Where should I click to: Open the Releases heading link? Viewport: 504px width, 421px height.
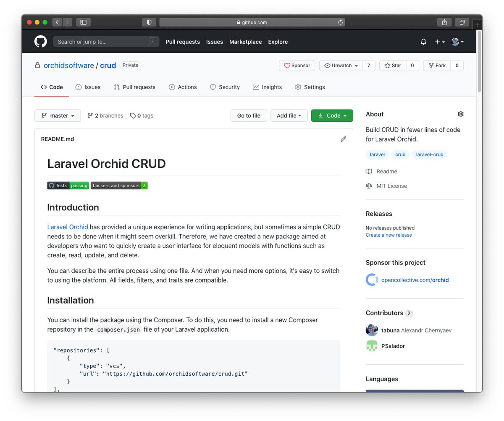pyautogui.click(x=379, y=214)
